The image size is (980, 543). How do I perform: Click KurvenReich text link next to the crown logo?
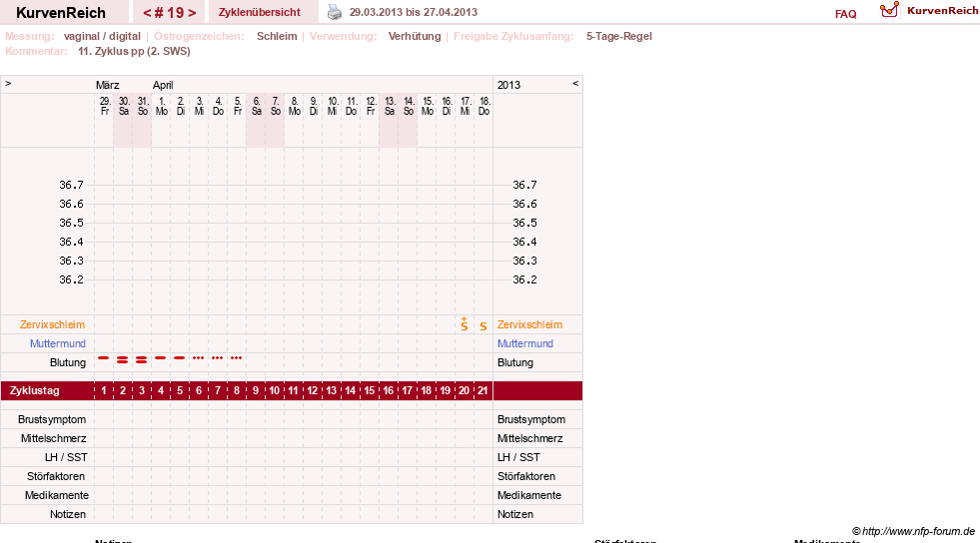[942, 11]
